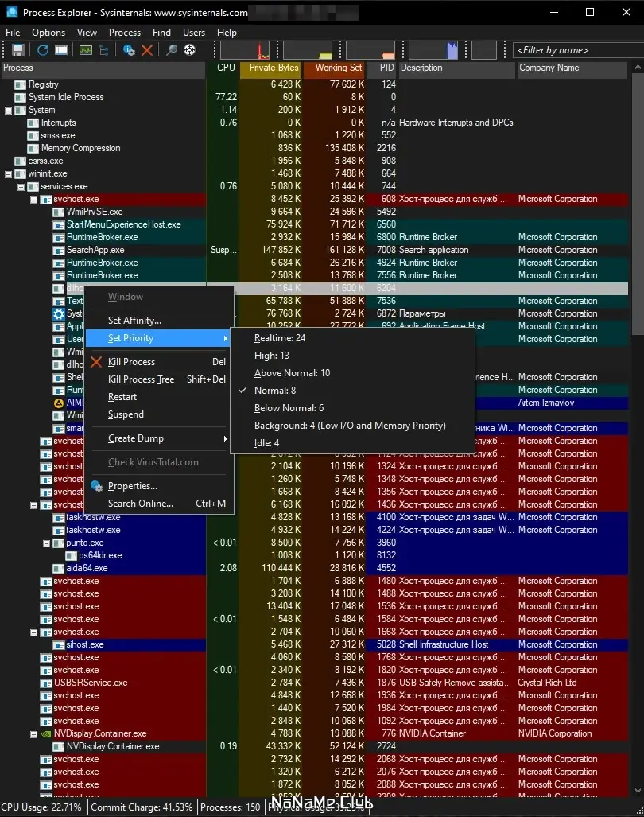
Task: Click the NVDisplay.Container.exe parent NVIDIA icon
Action: (x=46, y=733)
